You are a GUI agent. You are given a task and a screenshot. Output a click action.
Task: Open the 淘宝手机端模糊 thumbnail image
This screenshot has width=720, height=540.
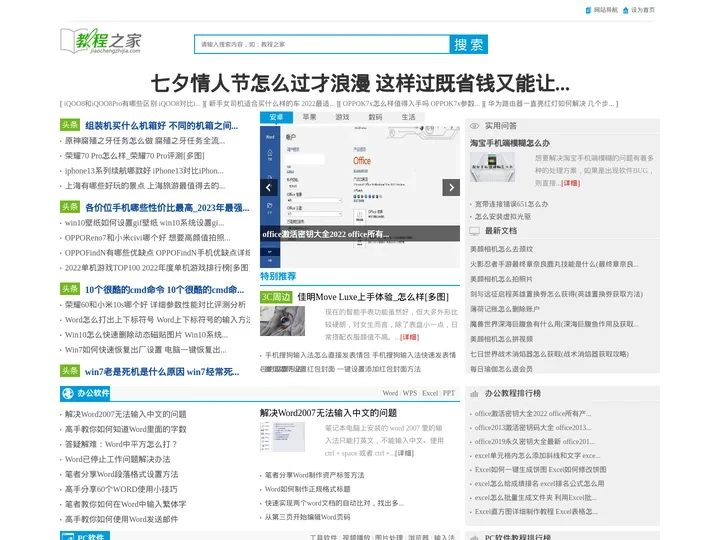492,168
